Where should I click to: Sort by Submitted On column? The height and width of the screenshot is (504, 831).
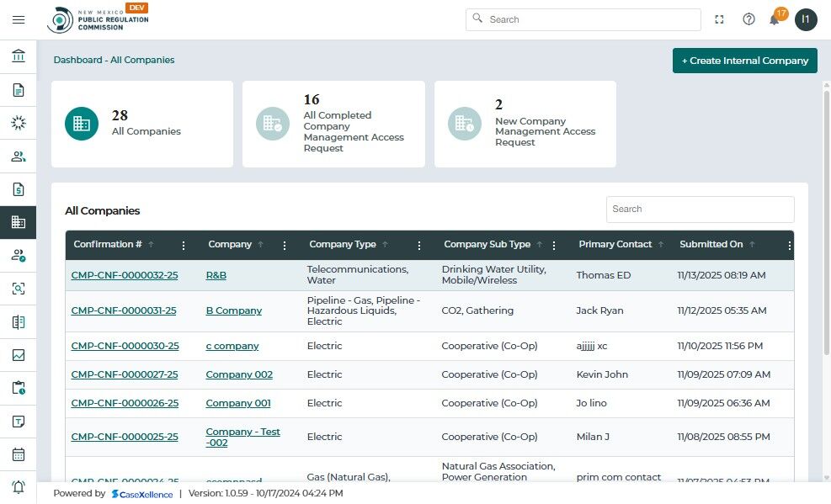click(711, 245)
